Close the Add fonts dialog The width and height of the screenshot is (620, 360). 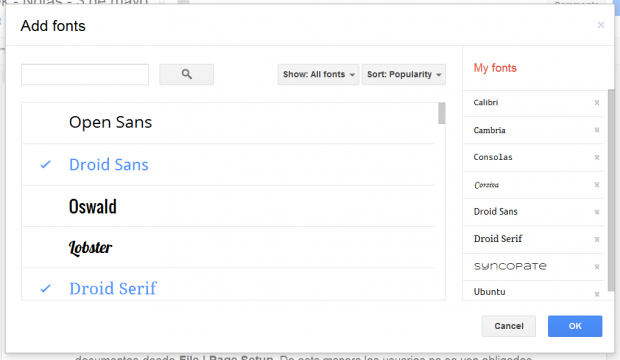[x=601, y=25]
